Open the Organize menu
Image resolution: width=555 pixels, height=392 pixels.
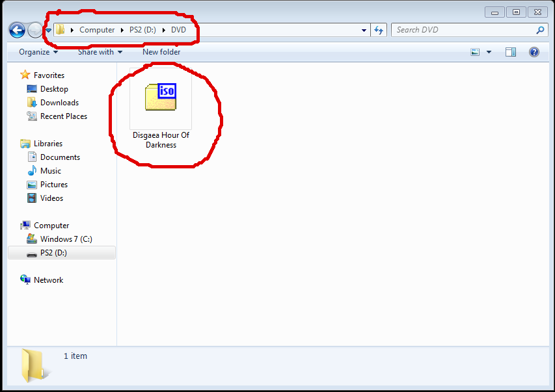click(38, 52)
